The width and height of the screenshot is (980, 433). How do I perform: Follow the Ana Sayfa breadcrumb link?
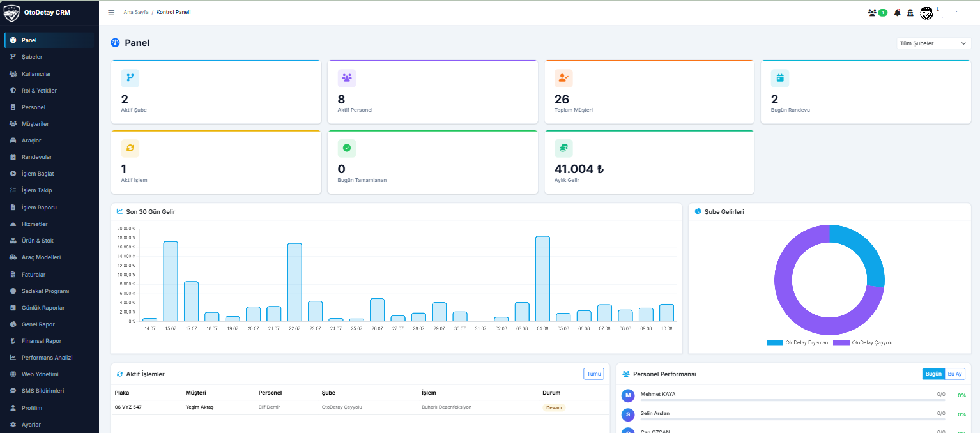135,13
